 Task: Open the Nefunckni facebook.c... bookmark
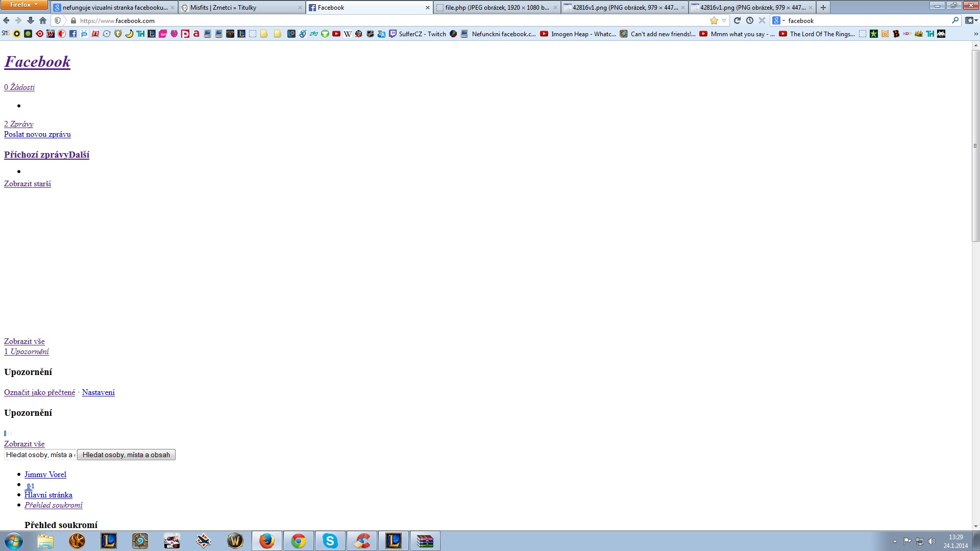click(x=498, y=34)
